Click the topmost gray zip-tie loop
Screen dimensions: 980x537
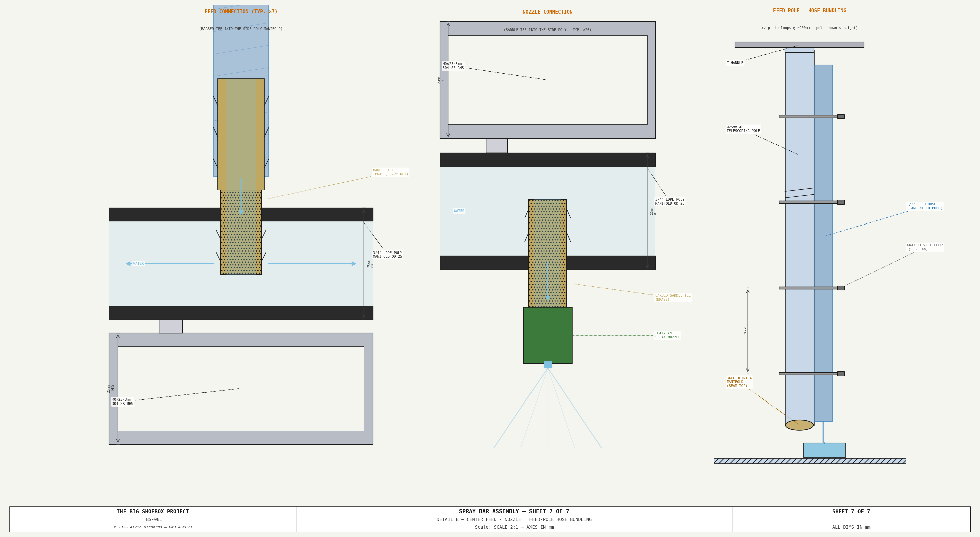[x=811, y=116]
